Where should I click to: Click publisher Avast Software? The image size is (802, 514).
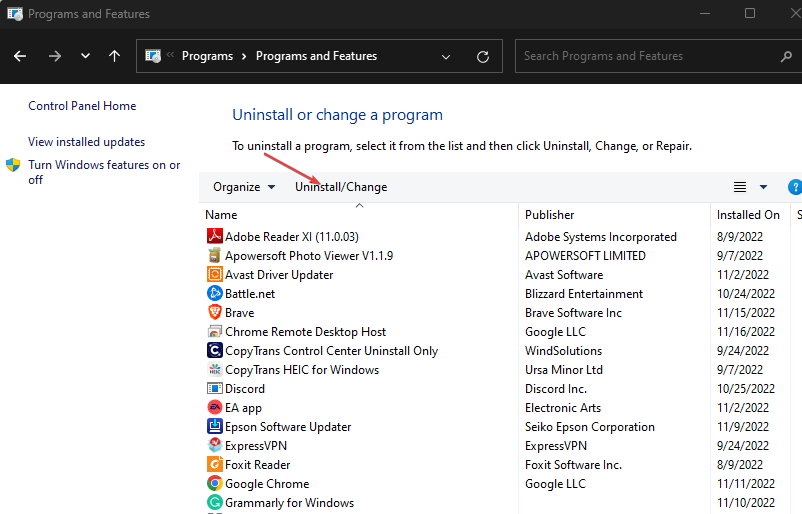564,275
